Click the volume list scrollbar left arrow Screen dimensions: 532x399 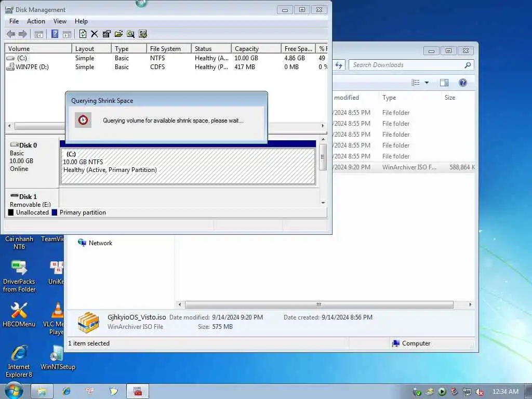pyautogui.click(x=9, y=126)
